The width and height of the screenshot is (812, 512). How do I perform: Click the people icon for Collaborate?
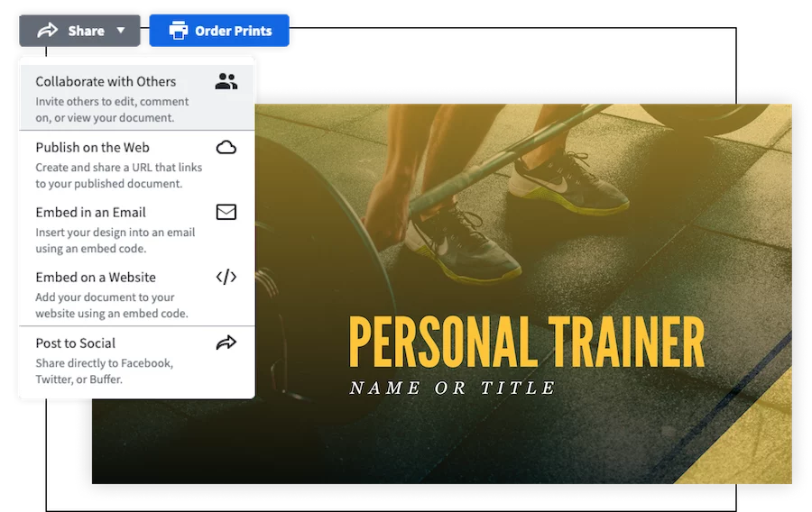(226, 81)
